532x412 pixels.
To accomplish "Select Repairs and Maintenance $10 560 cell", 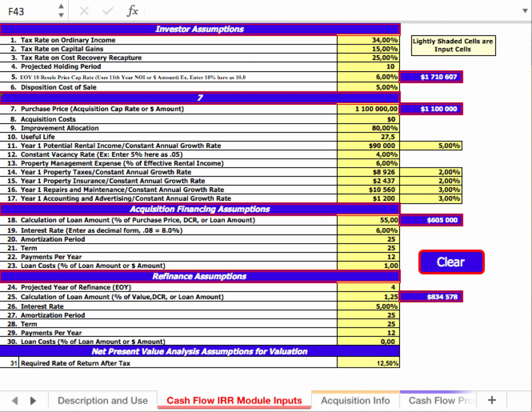I will (368, 190).
